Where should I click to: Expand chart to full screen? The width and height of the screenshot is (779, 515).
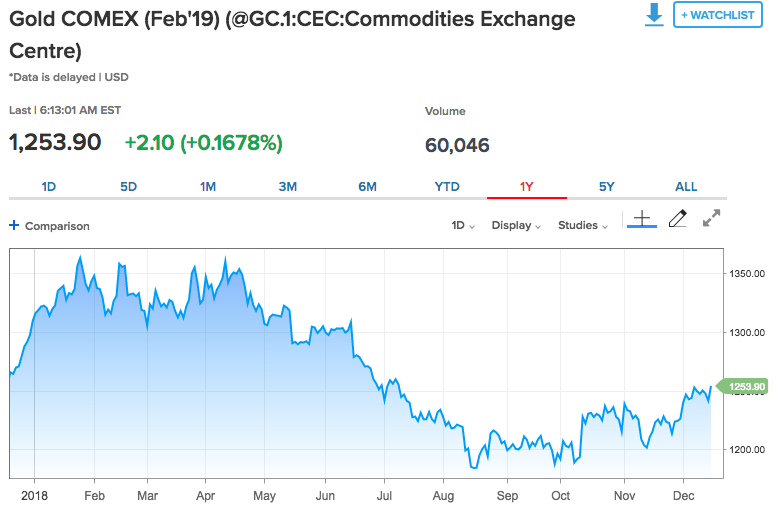712,219
